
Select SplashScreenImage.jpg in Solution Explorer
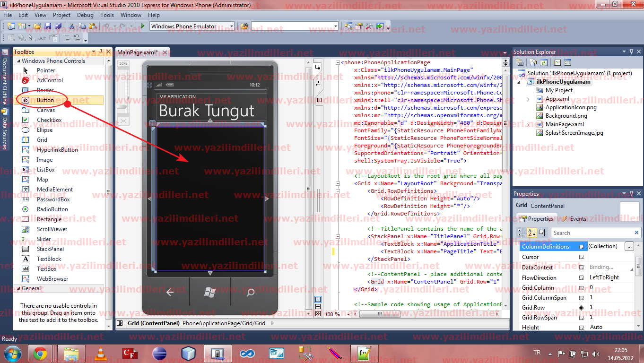coord(574,133)
